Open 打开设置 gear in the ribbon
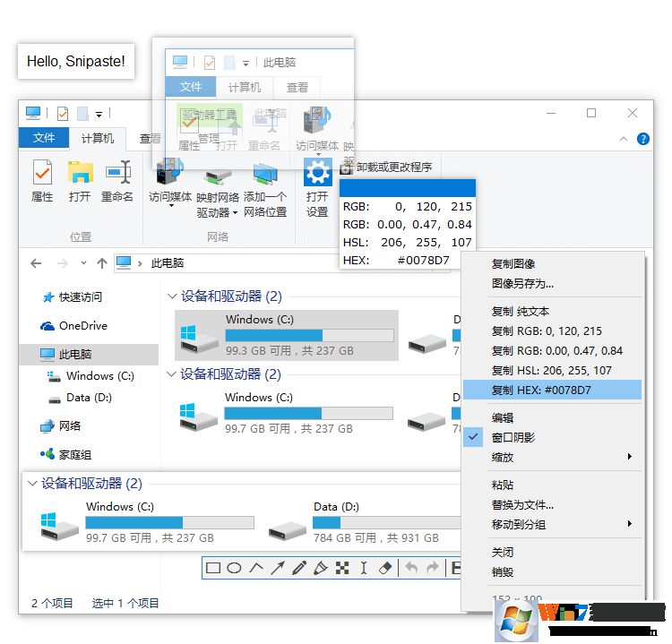Screen dimensions: 672x644 [x=317, y=188]
